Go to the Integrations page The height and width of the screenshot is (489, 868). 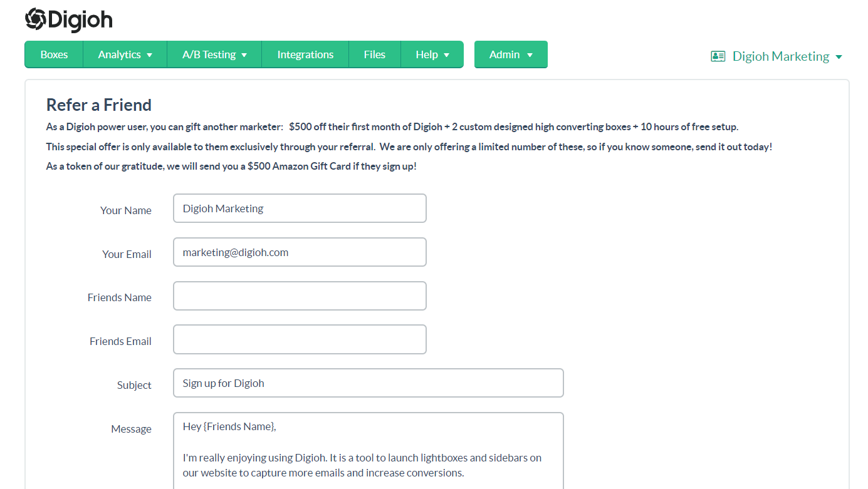(x=305, y=54)
